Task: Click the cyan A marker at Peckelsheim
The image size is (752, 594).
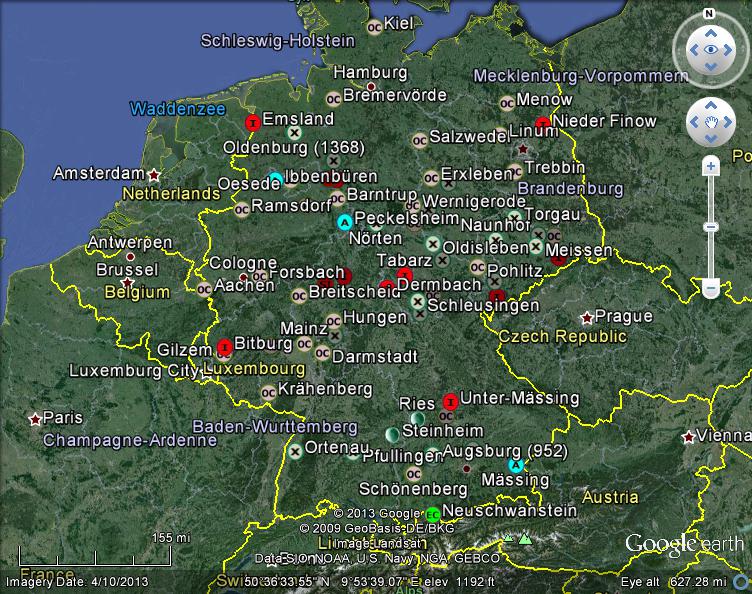Action: (x=344, y=222)
